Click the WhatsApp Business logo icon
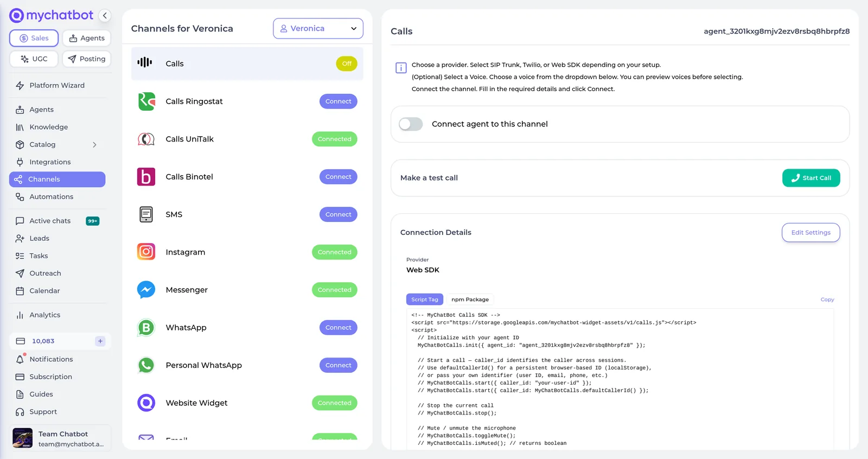This screenshot has height=459, width=868. point(146,328)
